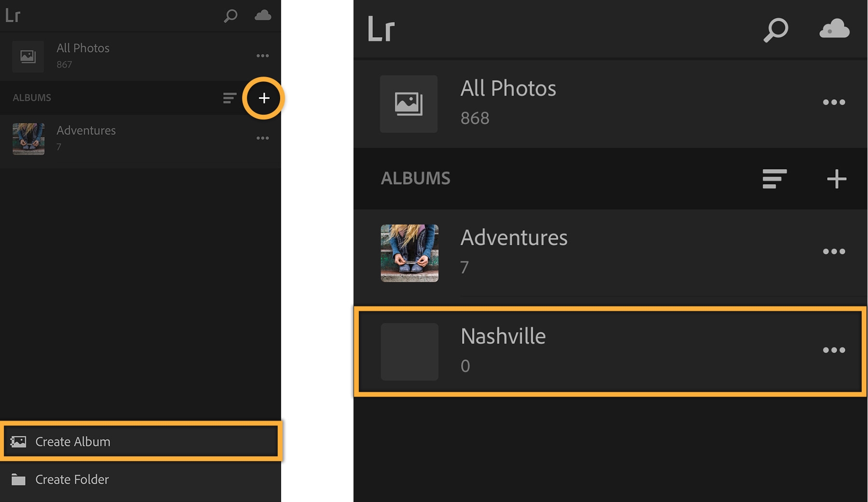This screenshot has height=502, width=868.
Task: Click the empty Nashville album thumbnail
Action: (x=409, y=352)
